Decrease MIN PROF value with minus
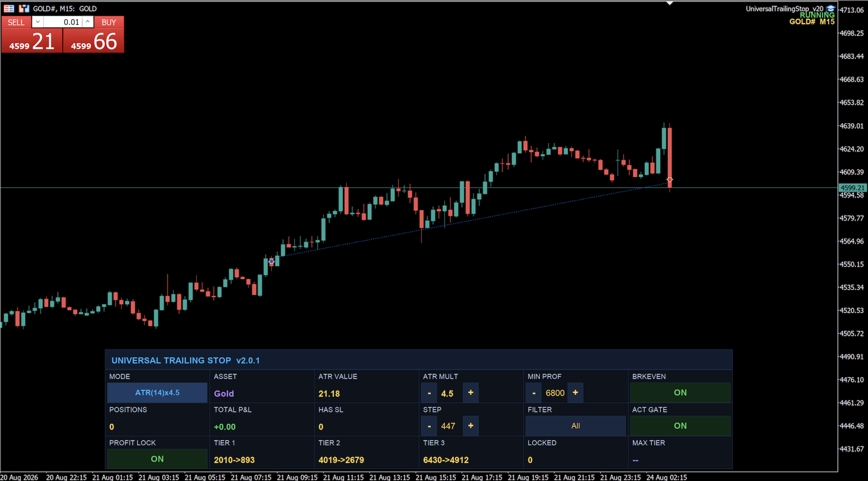This screenshot has height=481, width=868. [533, 393]
